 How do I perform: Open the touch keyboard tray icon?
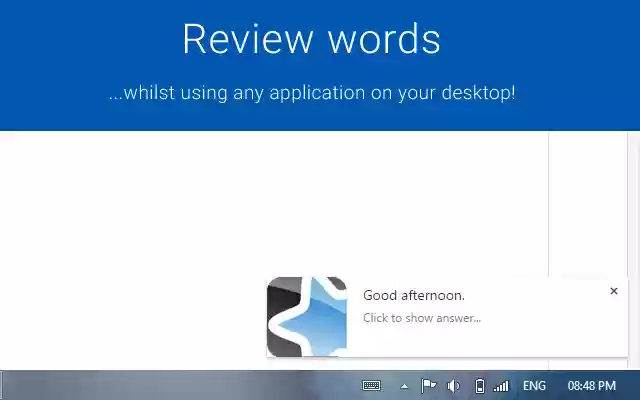pyautogui.click(x=371, y=385)
